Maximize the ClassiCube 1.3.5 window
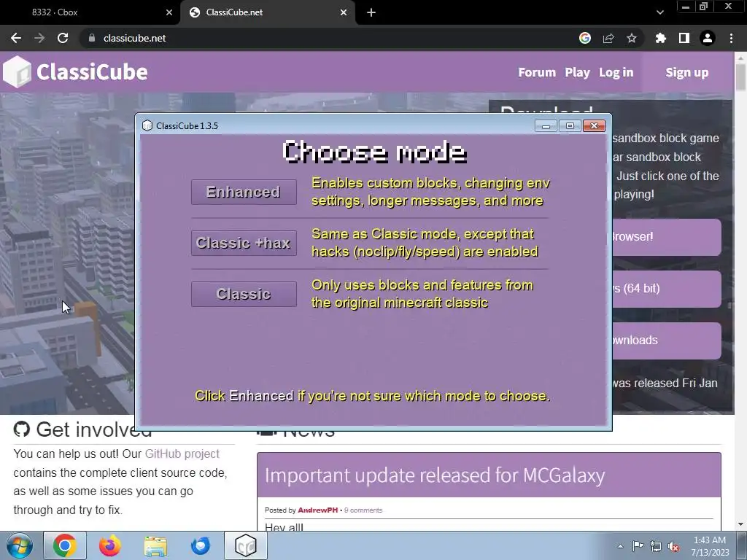 (570, 125)
